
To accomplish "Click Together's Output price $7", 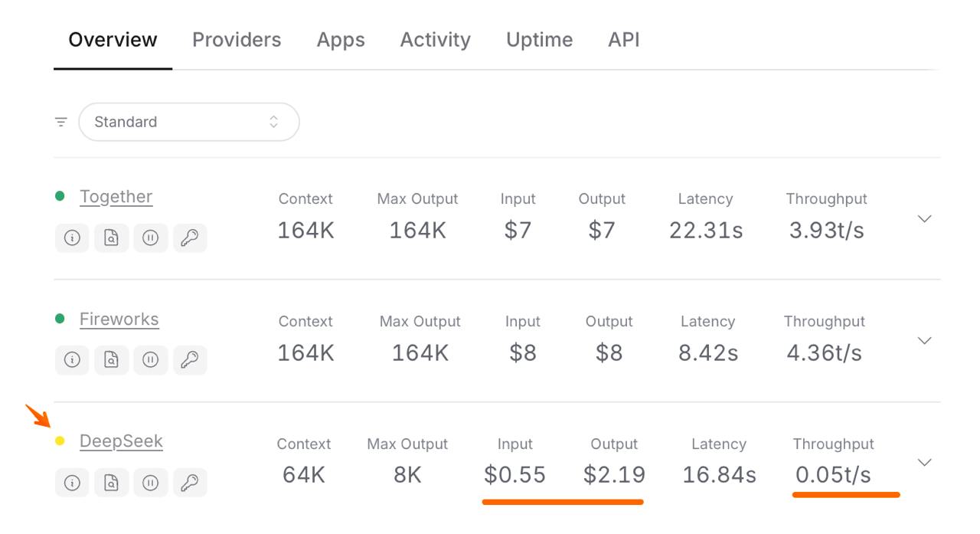I will (602, 230).
